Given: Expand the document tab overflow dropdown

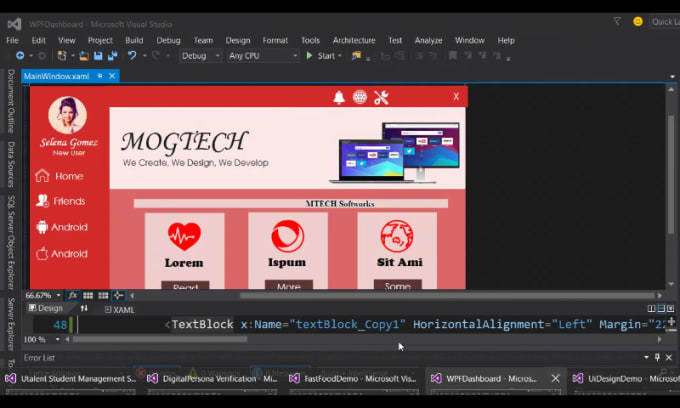Looking at the screenshot, I should pyautogui.click(x=672, y=76).
